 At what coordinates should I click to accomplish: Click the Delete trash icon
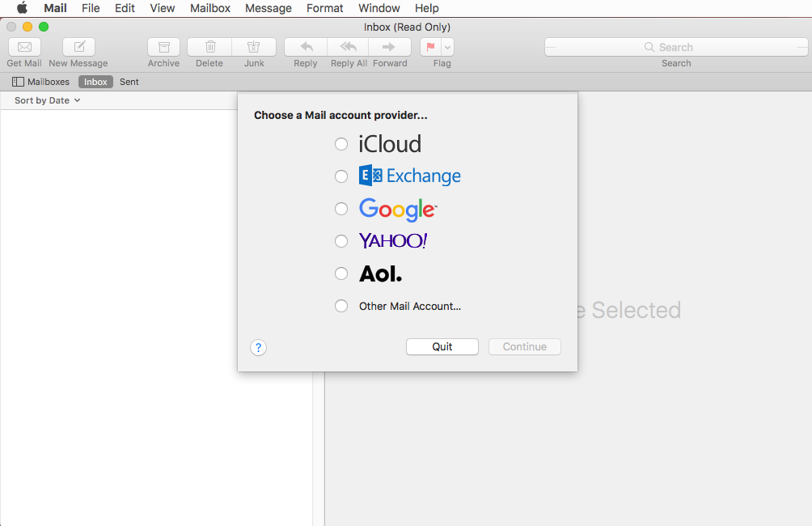coord(209,47)
